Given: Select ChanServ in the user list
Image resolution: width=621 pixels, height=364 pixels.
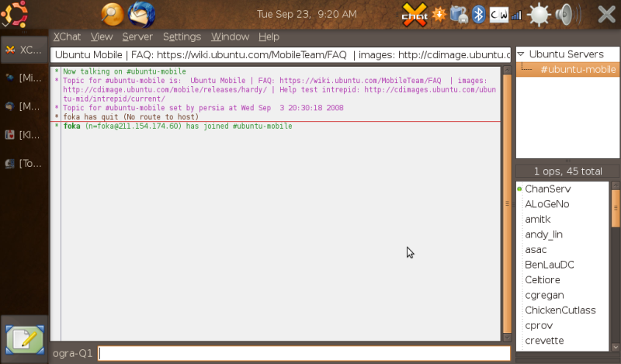Looking at the screenshot, I should click(548, 189).
